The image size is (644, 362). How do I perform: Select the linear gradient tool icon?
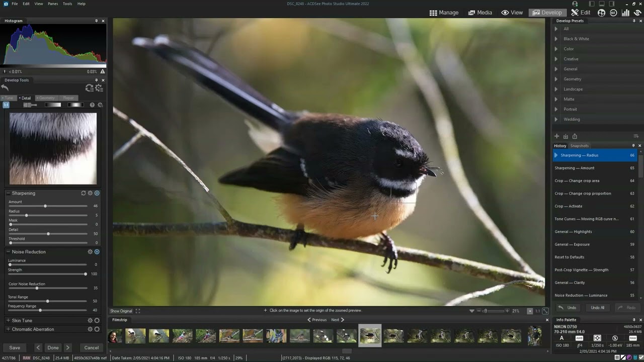tap(53, 105)
